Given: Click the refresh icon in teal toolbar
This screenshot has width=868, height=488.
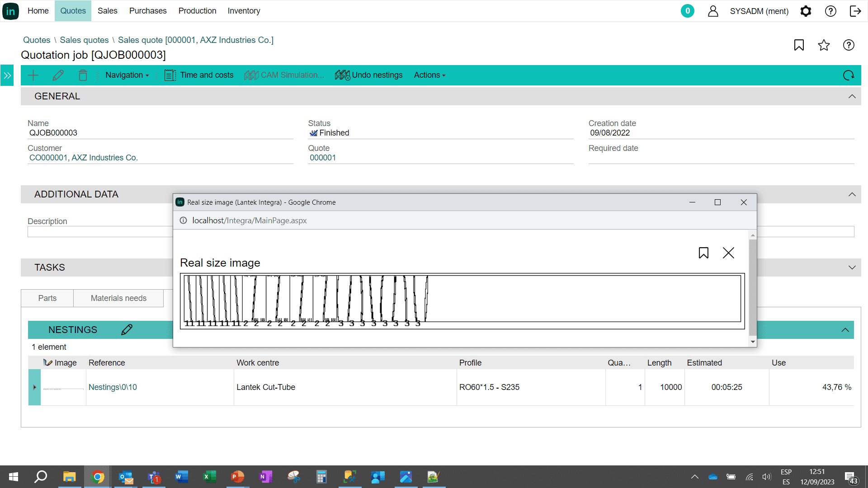Looking at the screenshot, I should point(848,75).
